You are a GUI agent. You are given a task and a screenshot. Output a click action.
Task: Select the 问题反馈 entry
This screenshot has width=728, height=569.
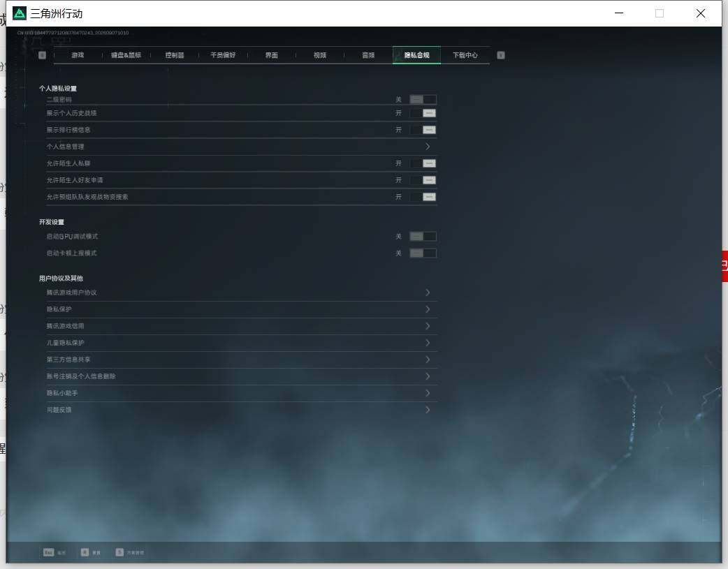pos(242,410)
